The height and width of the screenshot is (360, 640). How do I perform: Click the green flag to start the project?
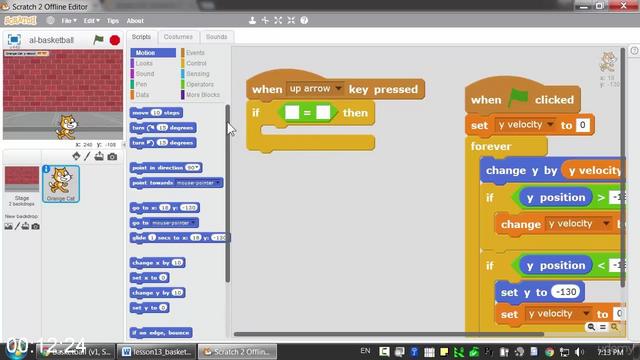(98, 40)
